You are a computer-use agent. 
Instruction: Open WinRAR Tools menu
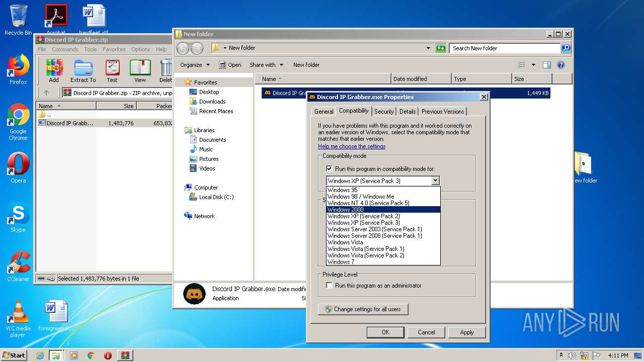coord(91,49)
